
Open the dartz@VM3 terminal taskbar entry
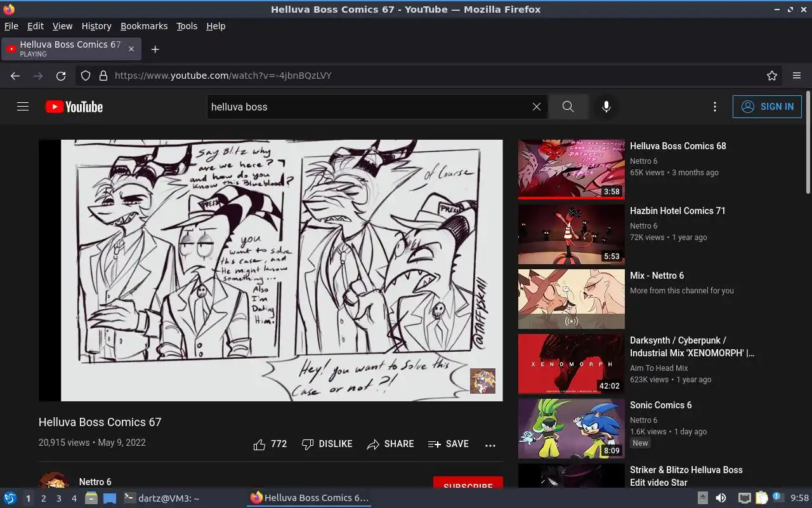161,498
